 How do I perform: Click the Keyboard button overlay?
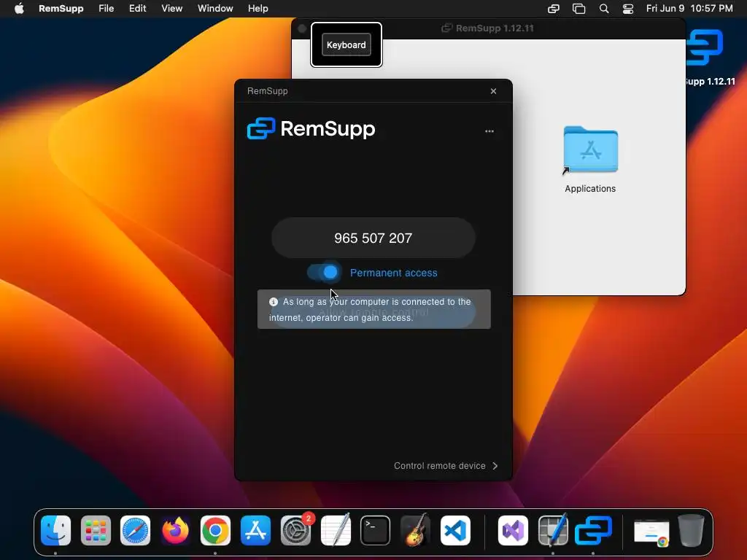coord(347,44)
